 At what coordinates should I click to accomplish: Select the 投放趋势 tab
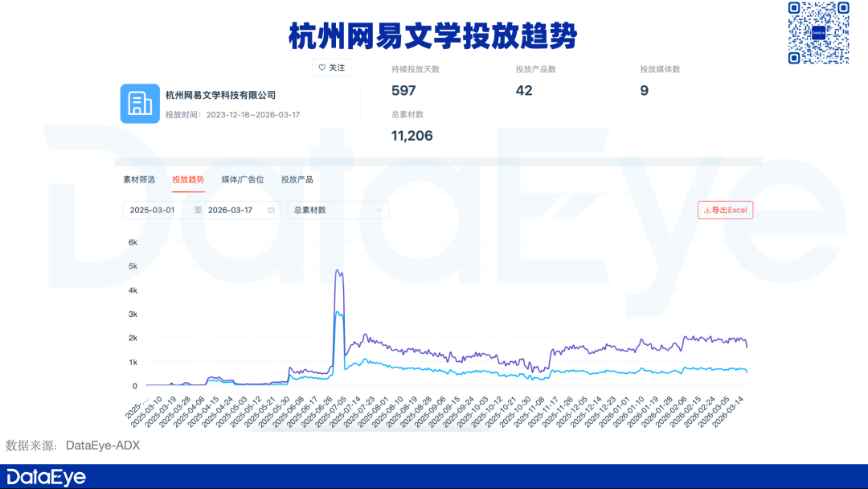[188, 179]
